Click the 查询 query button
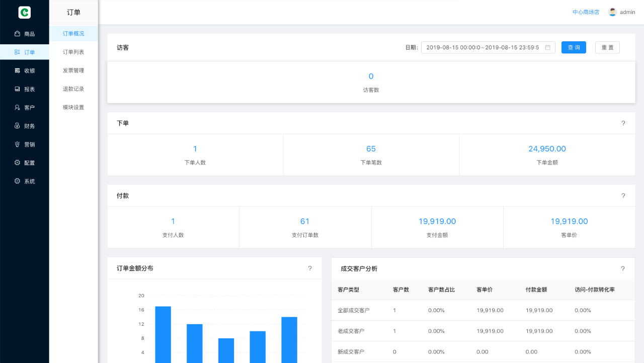This screenshot has height=363, width=644. click(x=574, y=47)
